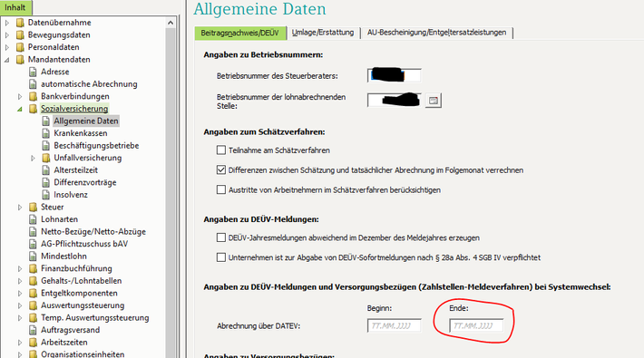Collapse the Mandantendaten tree node arrow

point(7,60)
